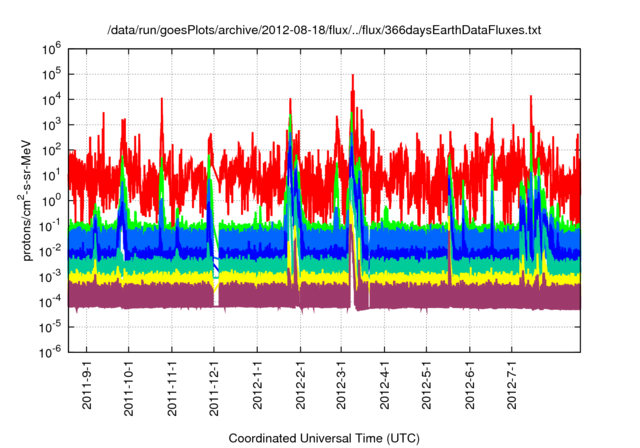Select the 2012-2-1 date tick label
Image resolution: width=640 pixels, height=448 pixels.
click(x=300, y=385)
